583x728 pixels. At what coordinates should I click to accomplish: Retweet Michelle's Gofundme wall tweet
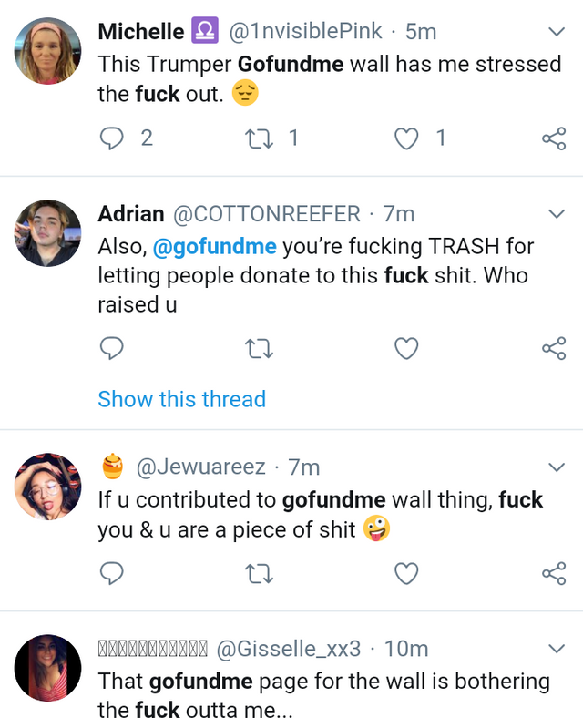[x=259, y=138]
